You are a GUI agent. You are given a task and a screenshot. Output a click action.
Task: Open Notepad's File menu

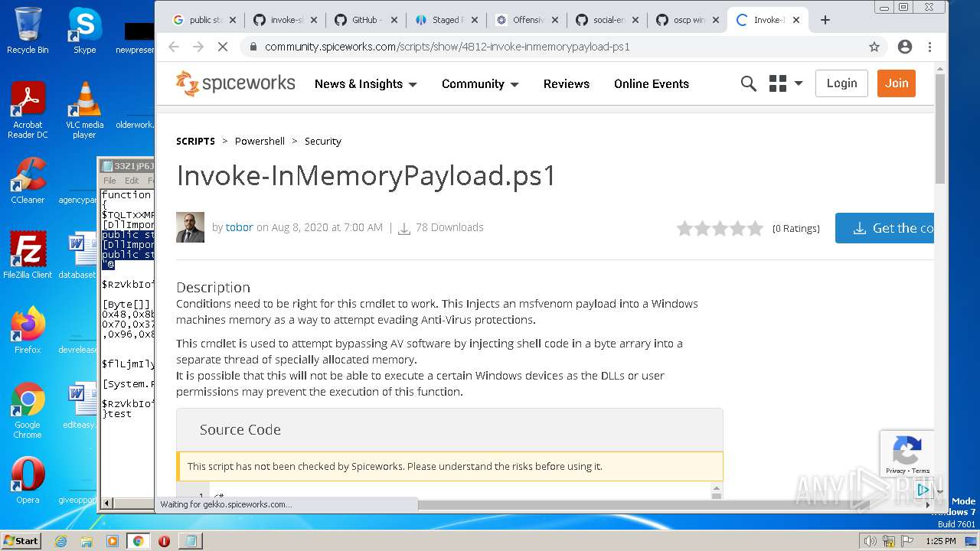109,181
